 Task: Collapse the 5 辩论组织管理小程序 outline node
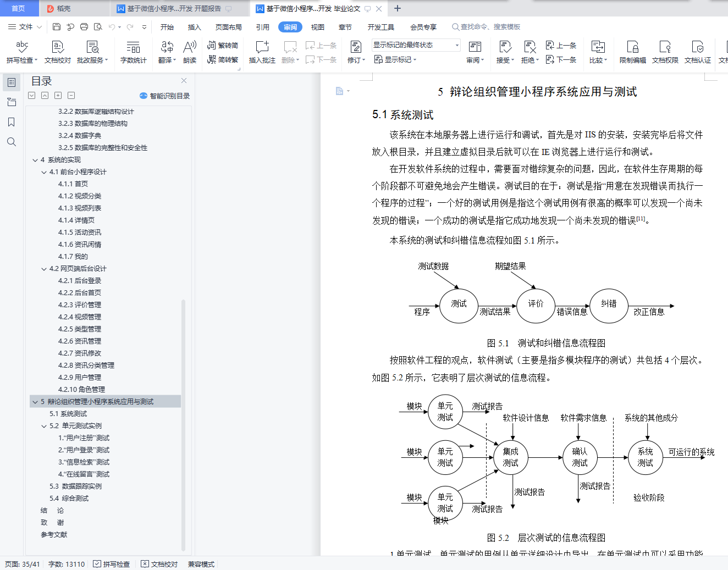pos(35,402)
